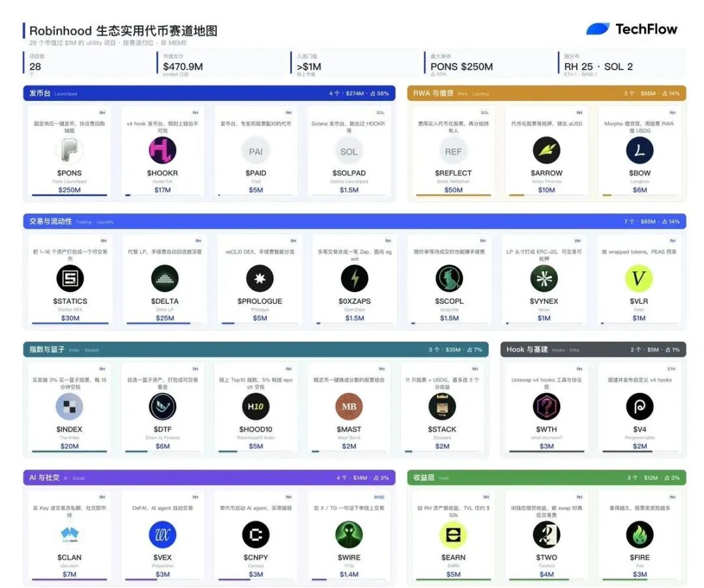This screenshot has width=704, height=588.
Task: Select the $BOW token logo
Action: coord(640,151)
